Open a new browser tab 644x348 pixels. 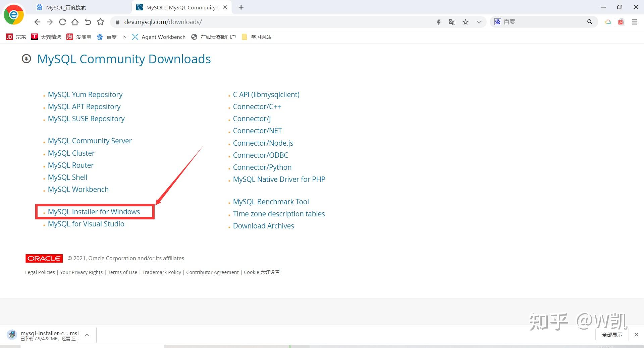pyautogui.click(x=241, y=7)
